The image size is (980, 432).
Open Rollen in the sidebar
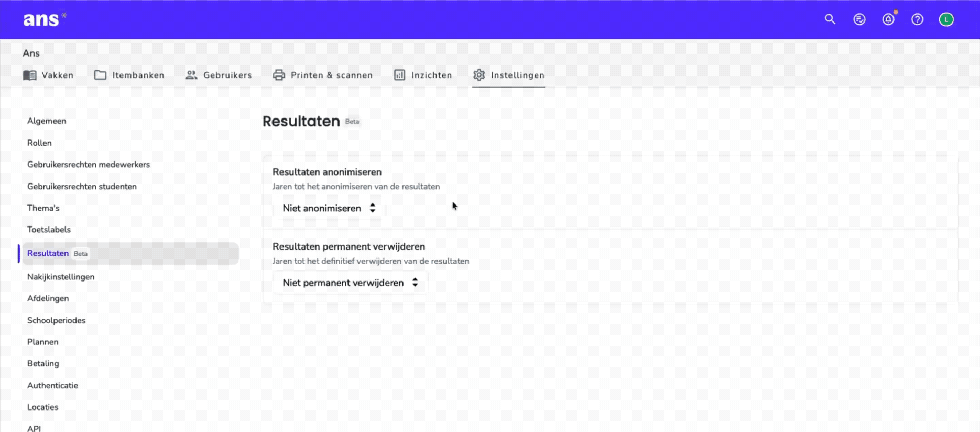39,143
